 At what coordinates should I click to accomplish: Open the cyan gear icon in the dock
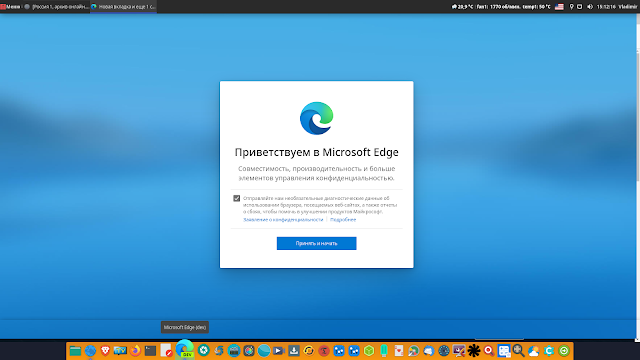click(x=549, y=351)
